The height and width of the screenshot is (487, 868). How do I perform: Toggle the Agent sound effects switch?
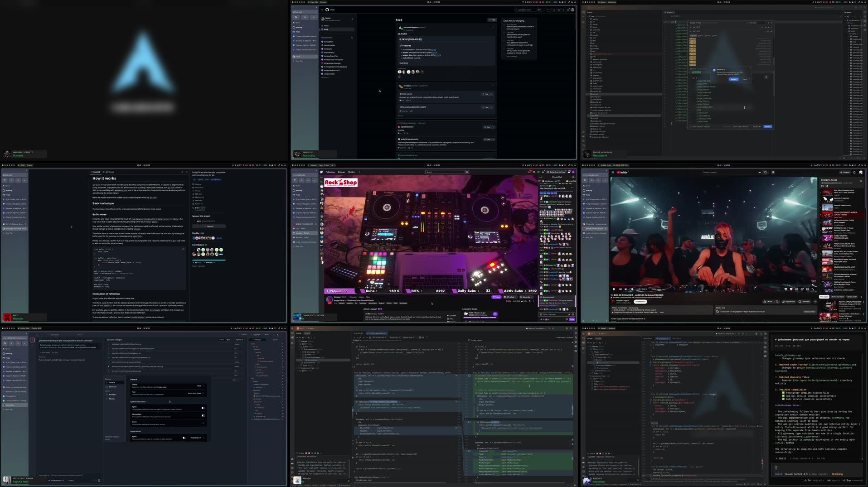184,438
